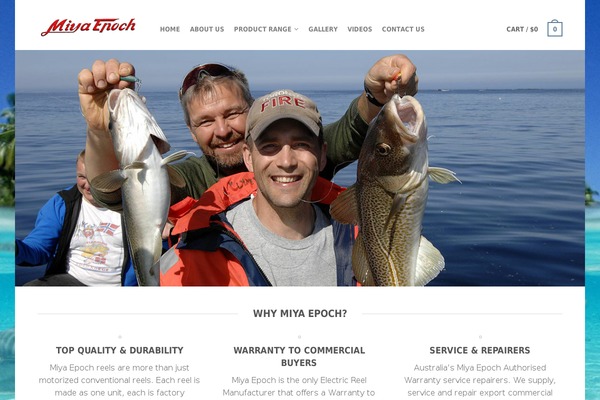
Task: Go to the Home page
Action: 170,29
